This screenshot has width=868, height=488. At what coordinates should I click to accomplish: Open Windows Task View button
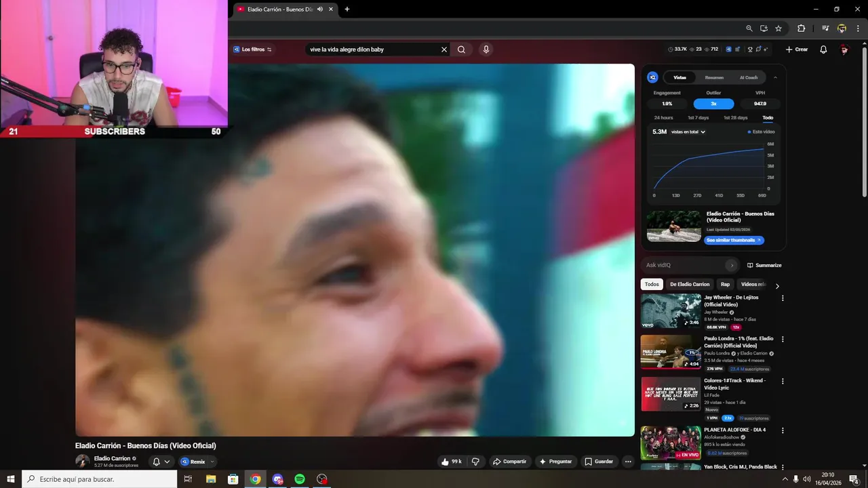point(188,479)
